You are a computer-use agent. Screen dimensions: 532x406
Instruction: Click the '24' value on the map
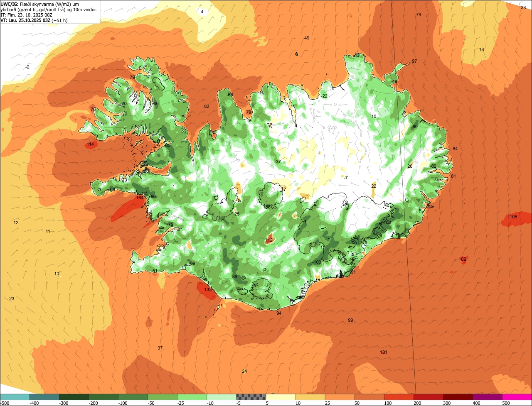click(244, 371)
